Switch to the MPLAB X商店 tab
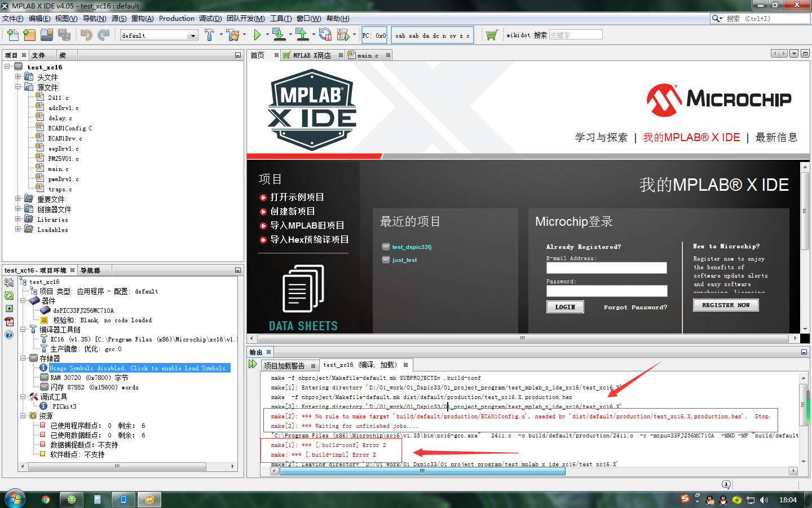The image size is (812, 508). tap(311, 55)
